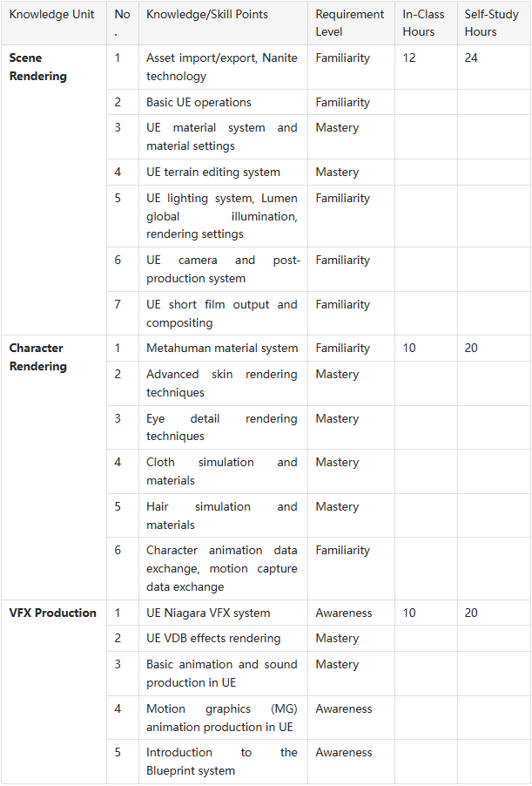Select the Advanced skin rendering techniques cell
The height and width of the screenshot is (786, 532).
(x=223, y=383)
